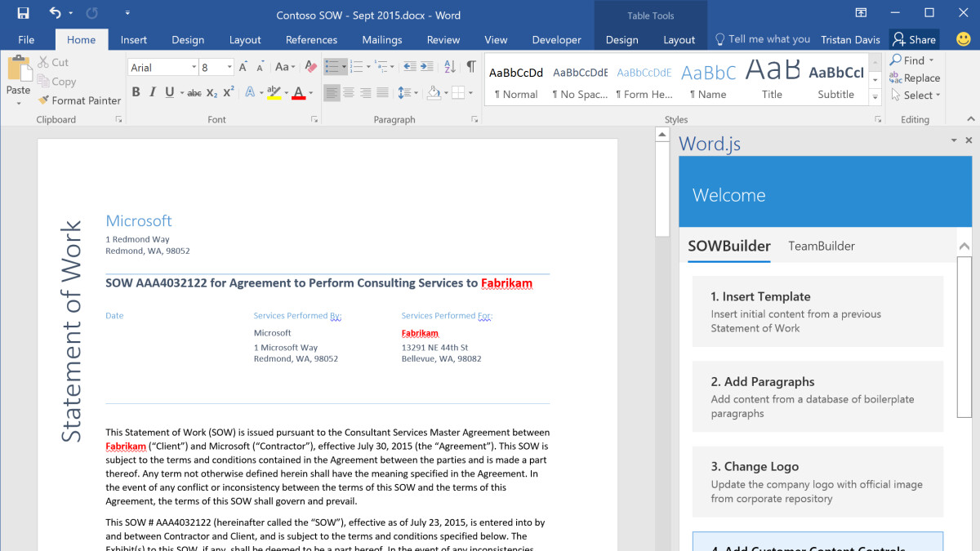Apply bullet list formatting

(x=332, y=67)
